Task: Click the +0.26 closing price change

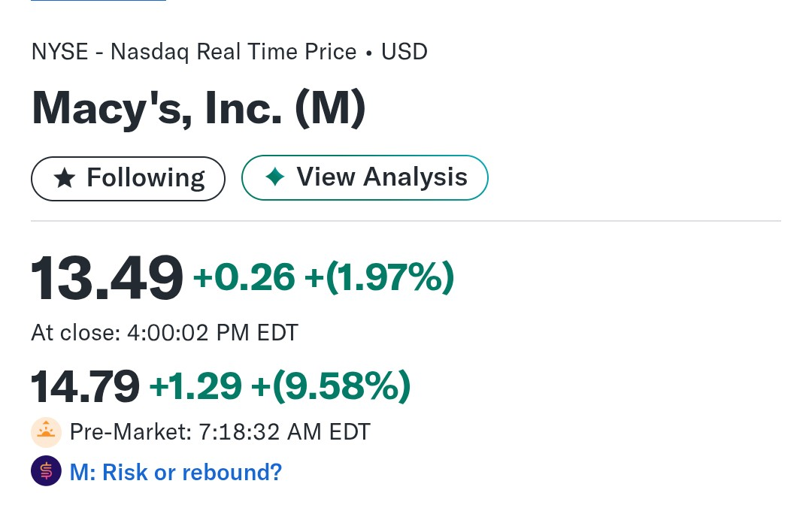Action: click(x=244, y=278)
